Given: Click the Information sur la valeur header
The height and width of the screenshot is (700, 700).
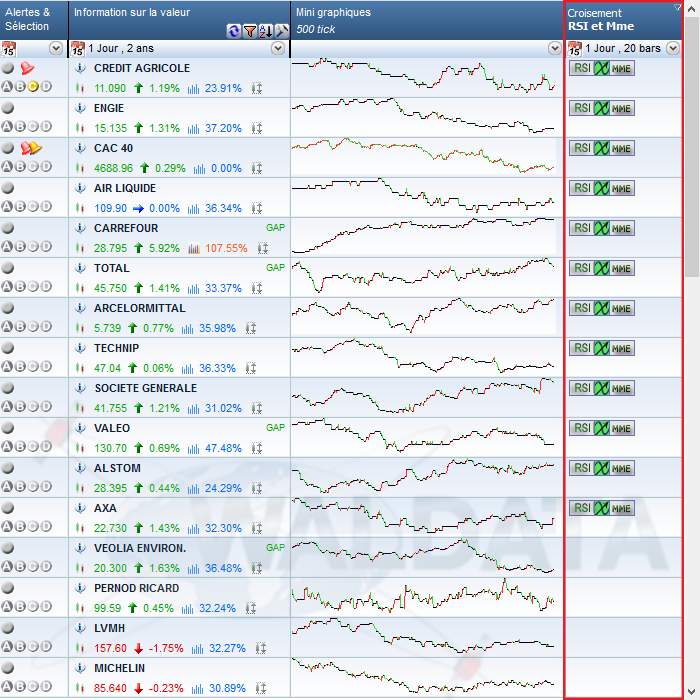Looking at the screenshot, I should coord(179,20).
